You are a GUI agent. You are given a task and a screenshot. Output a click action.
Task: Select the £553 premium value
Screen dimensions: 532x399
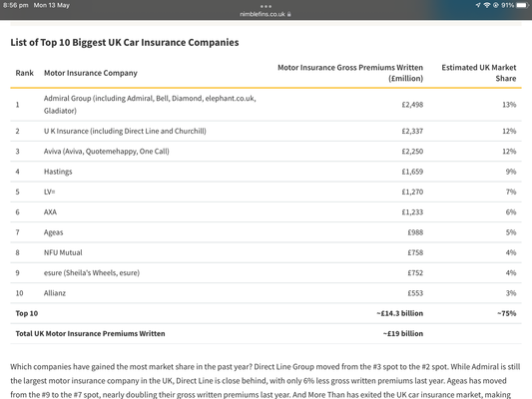click(x=415, y=293)
